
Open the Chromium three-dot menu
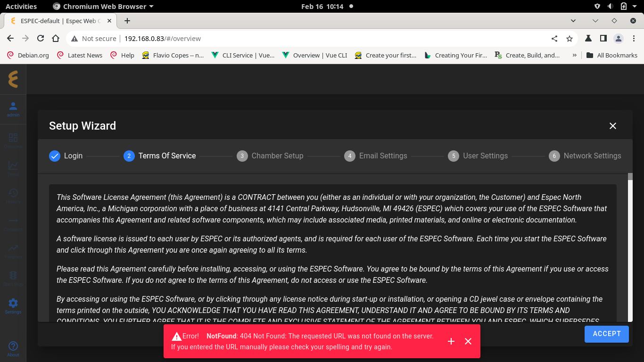(634, 39)
